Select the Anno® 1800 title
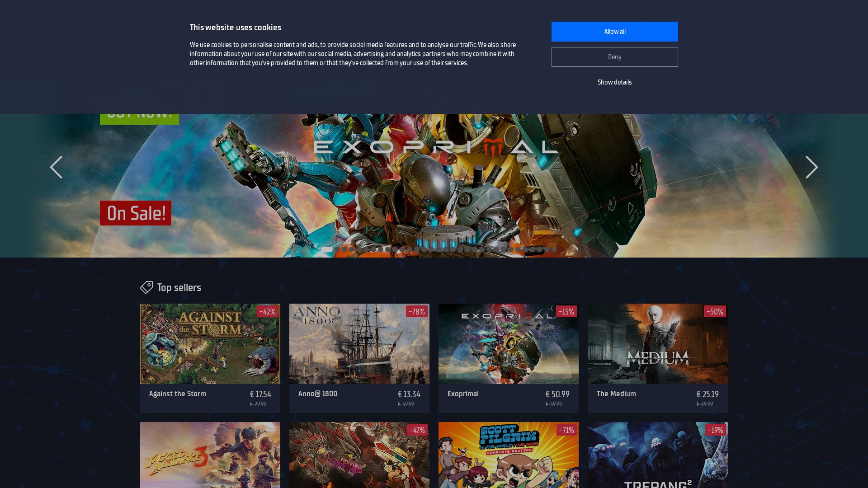 pos(318,394)
